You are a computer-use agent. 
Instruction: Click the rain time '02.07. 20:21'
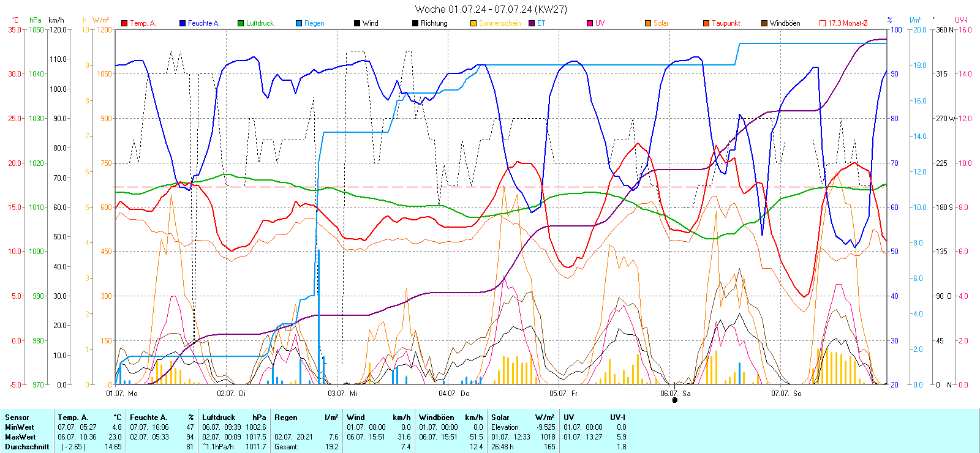point(294,437)
